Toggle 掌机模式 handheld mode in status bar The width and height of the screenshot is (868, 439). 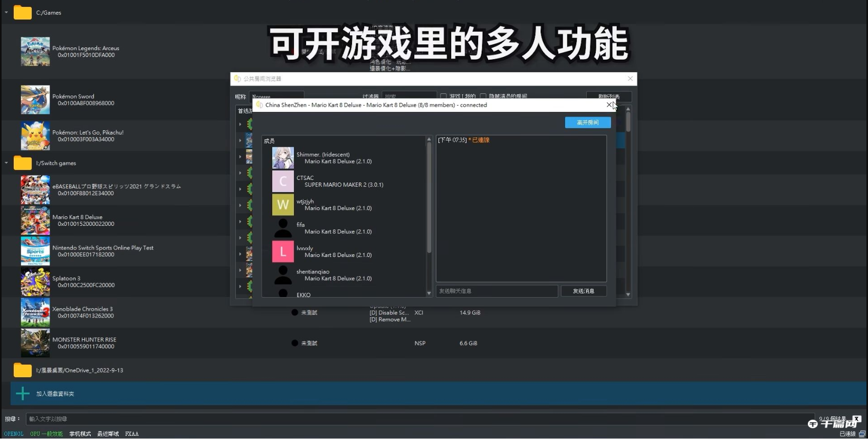tap(80, 434)
